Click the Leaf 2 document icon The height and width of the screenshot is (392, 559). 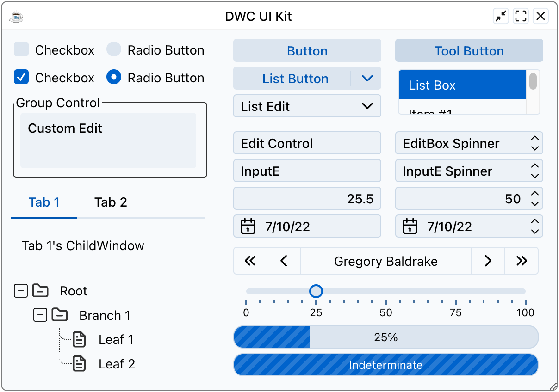[x=79, y=364]
